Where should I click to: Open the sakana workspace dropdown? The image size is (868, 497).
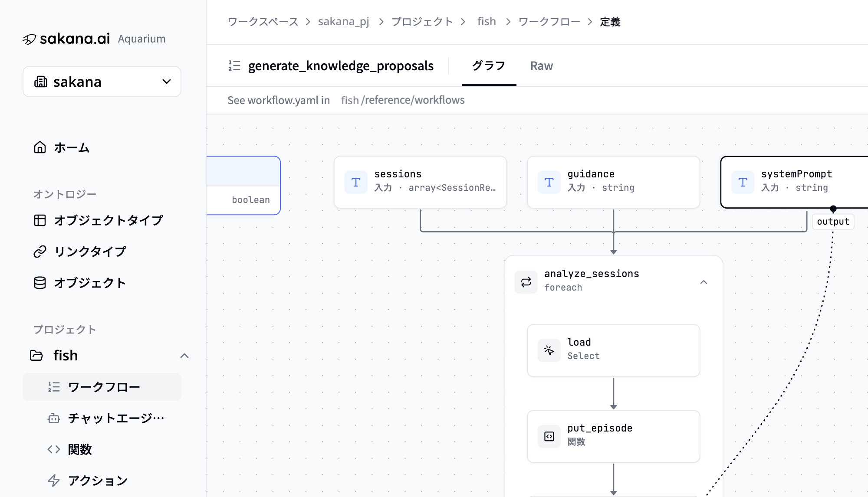(102, 82)
